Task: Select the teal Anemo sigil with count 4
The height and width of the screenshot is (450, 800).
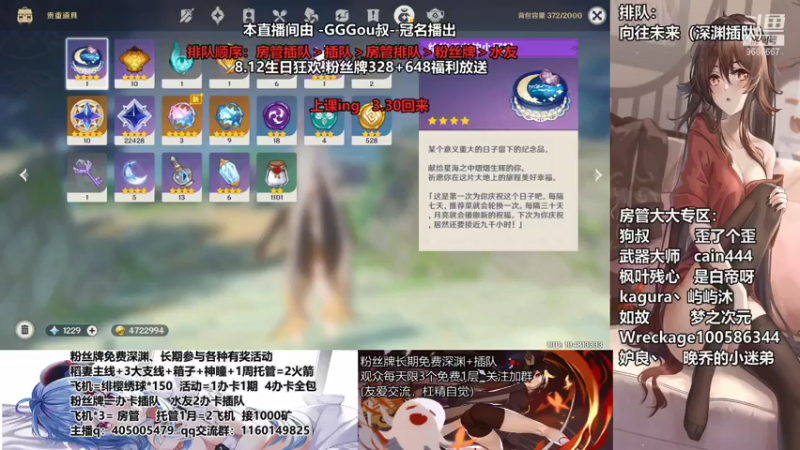Action: pos(324,120)
